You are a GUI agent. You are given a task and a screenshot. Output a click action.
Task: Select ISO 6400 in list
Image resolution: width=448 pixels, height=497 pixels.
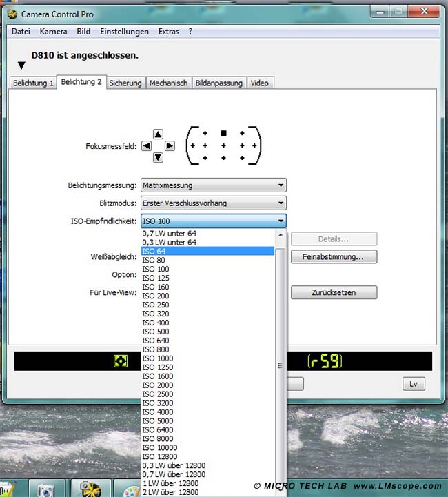coord(208,429)
